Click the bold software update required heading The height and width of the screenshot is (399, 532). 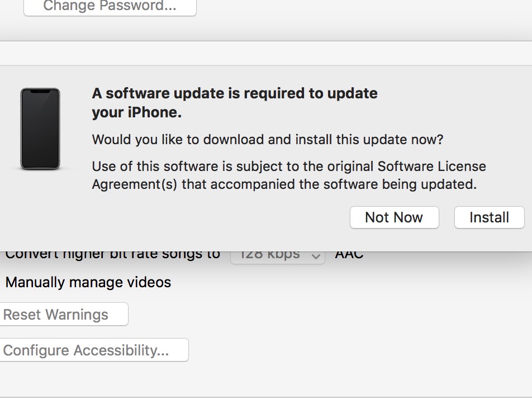coord(235,102)
